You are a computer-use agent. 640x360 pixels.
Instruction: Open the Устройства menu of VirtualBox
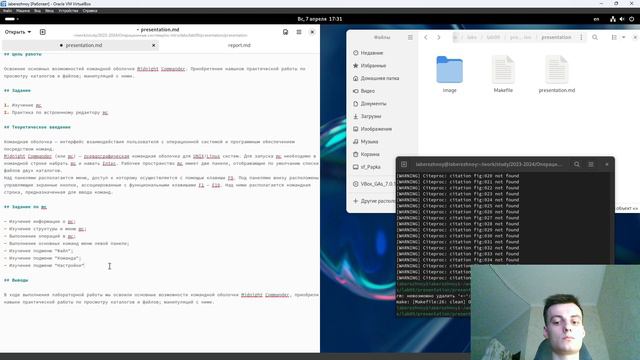point(68,11)
